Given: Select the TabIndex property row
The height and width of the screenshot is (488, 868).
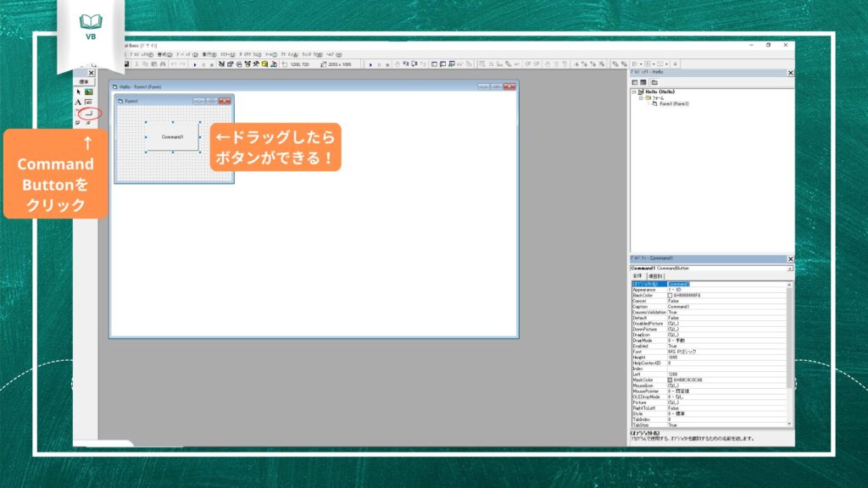Looking at the screenshot, I should coord(709,419).
